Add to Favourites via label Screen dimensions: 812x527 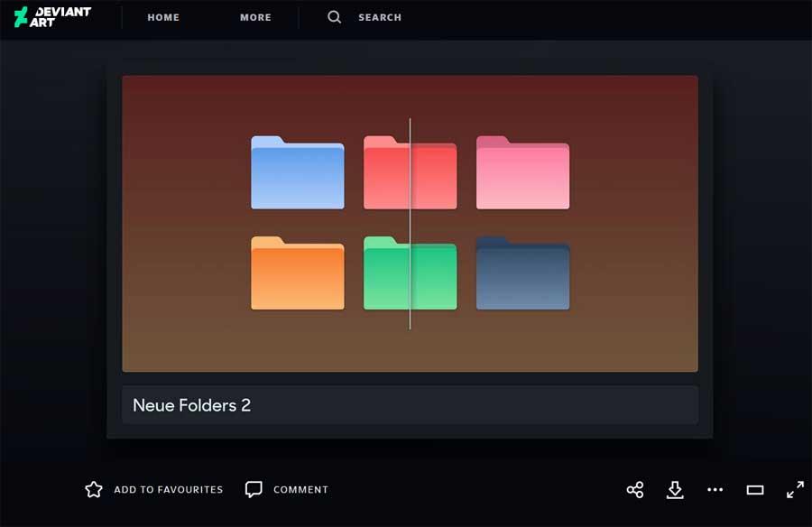[169, 490]
